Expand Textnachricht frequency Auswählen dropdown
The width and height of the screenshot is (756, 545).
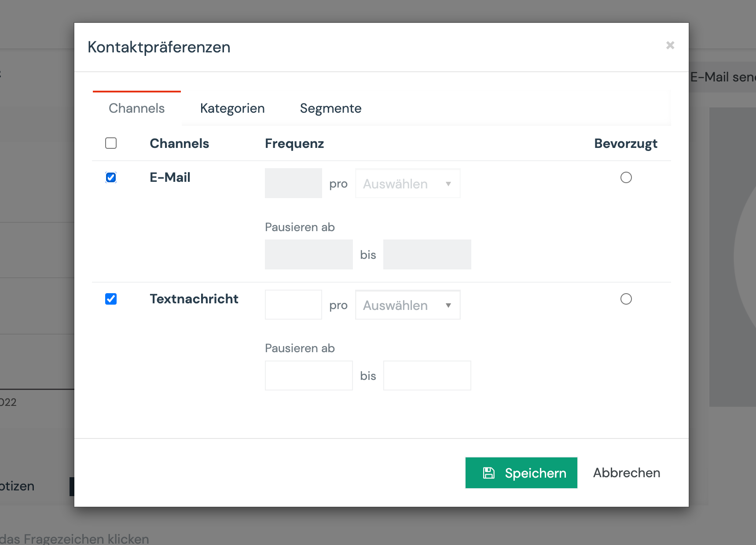click(400, 305)
